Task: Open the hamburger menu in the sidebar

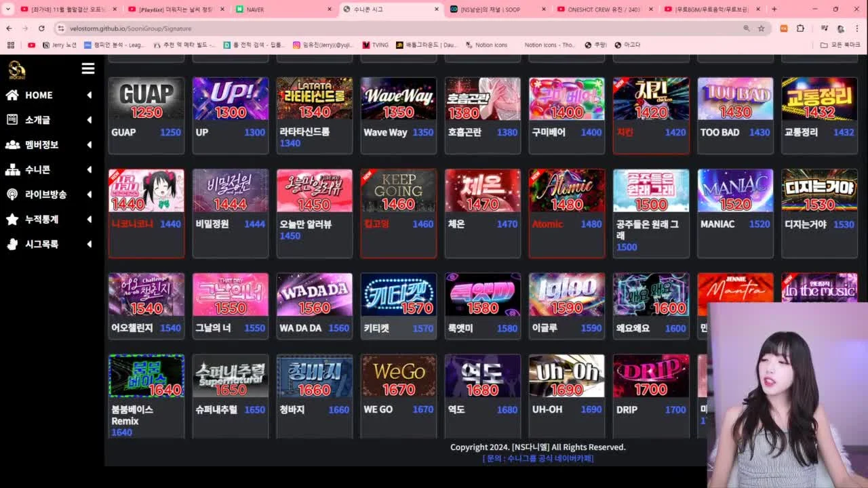Action: click(88, 68)
